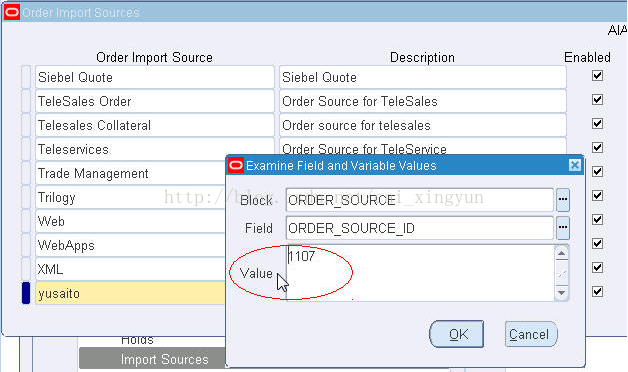Uncheck Enabled for Siebel Quote
628x372 pixels.
click(x=597, y=76)
